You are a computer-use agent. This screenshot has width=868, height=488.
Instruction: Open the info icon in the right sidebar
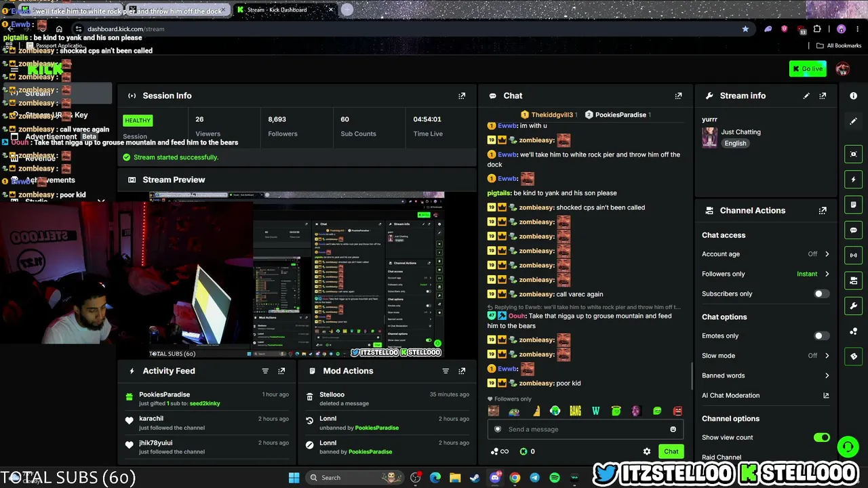(x=853, y=96)
